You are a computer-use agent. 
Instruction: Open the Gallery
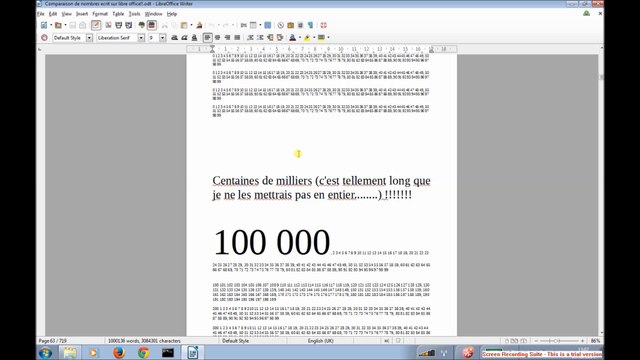(x=291, y=25)
